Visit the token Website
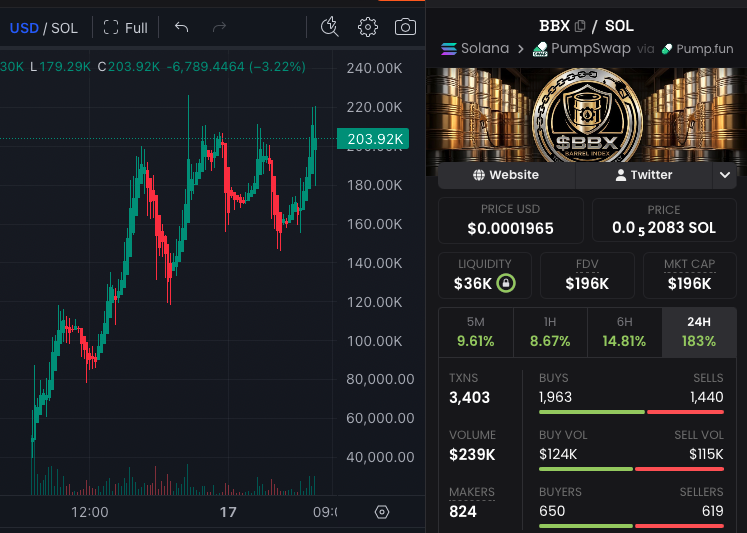This screenshot has width=747, height=533. coord(506,175)
